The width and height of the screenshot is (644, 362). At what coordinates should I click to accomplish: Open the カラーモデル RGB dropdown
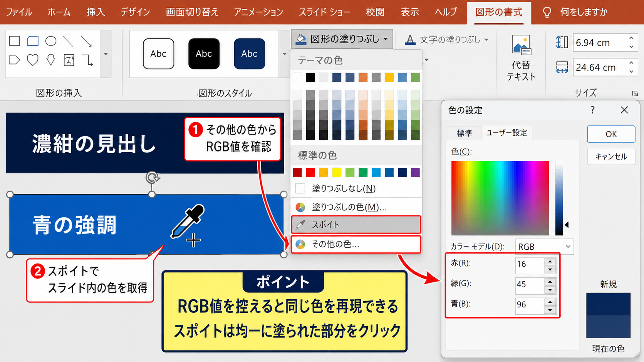tap(545, 247)
